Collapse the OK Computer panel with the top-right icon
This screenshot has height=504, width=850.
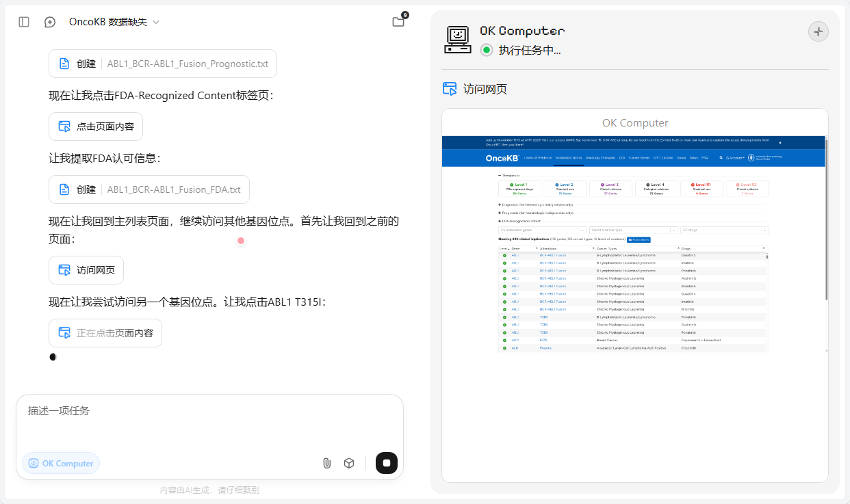pos(819,31)
